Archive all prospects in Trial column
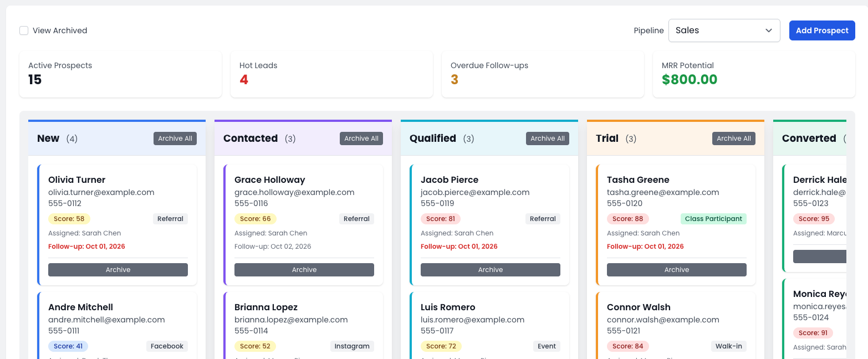Viewport: 868px width, 359px height. 734,139
